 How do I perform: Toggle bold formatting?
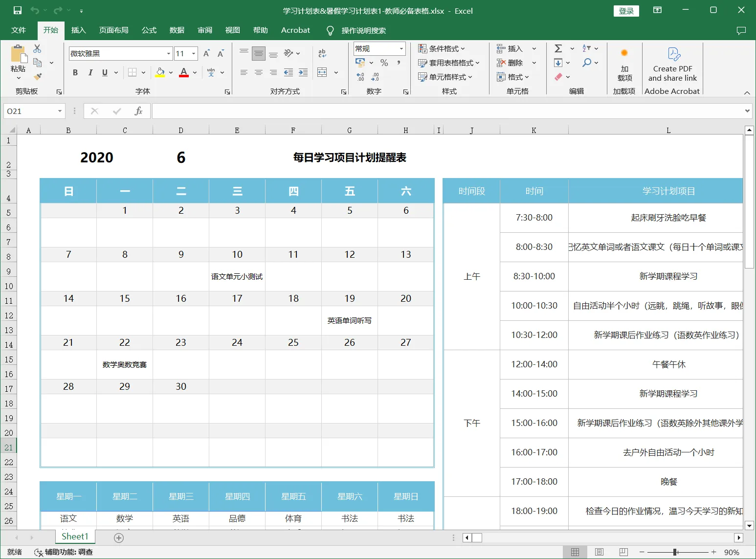point(75,72)
